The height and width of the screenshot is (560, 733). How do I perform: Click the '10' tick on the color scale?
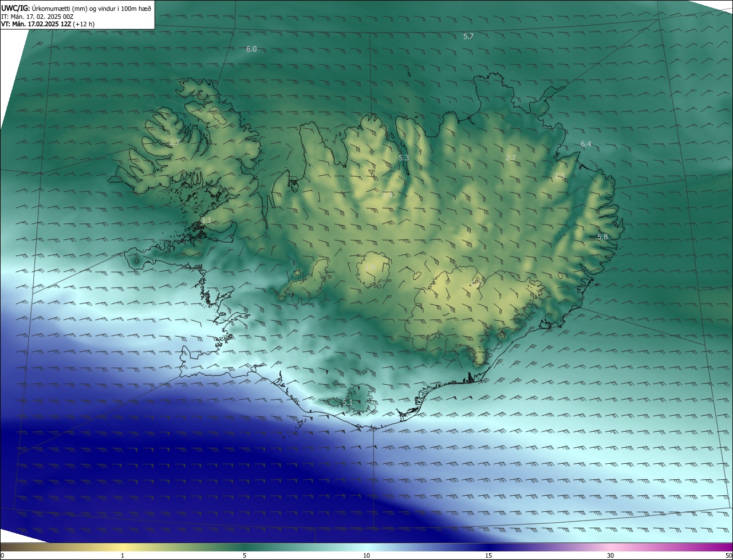coord(366,555)
